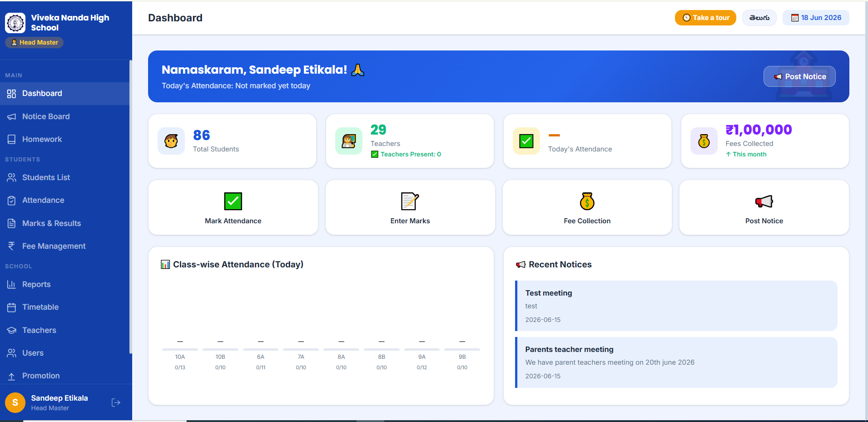Click the 18 Jun 2026 date chip
The image size is (868, 422).
click(816, 18)
